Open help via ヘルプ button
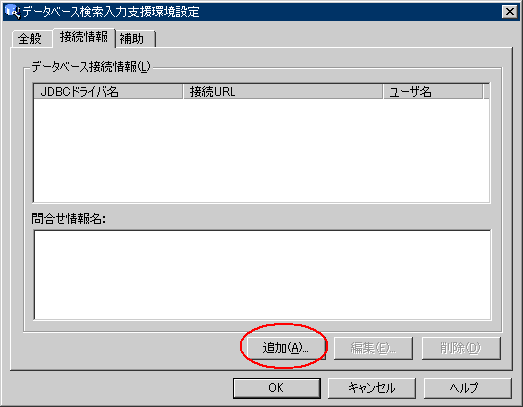This screenshot has width=523, height=407. [x=468, y=388]
